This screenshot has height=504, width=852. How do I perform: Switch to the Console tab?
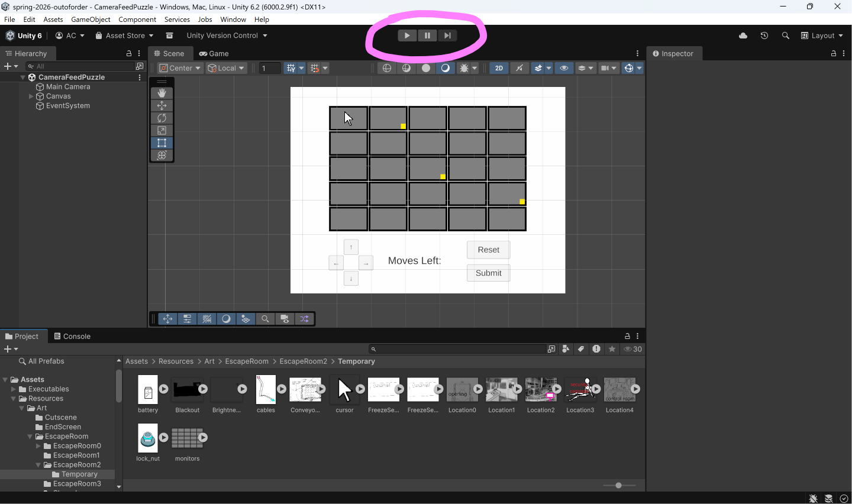[x=72, y=336]
